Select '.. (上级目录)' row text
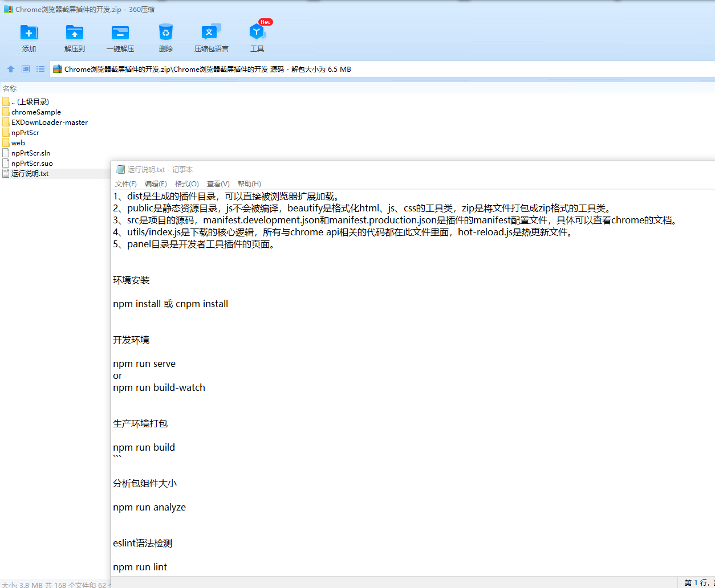The height and width of the screenshot is (588, 715). point(30,101)
